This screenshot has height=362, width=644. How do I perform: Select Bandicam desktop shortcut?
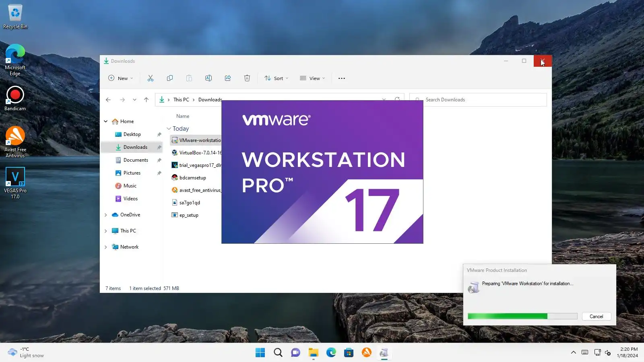pyautogui.click(x=15, y=99)
